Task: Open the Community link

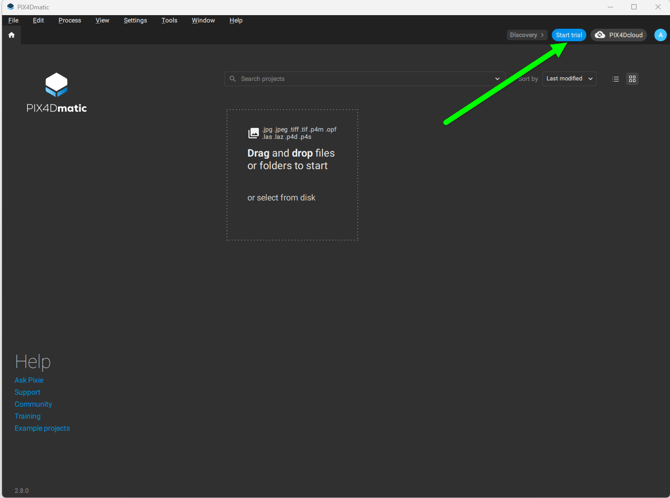Action: 33,404
